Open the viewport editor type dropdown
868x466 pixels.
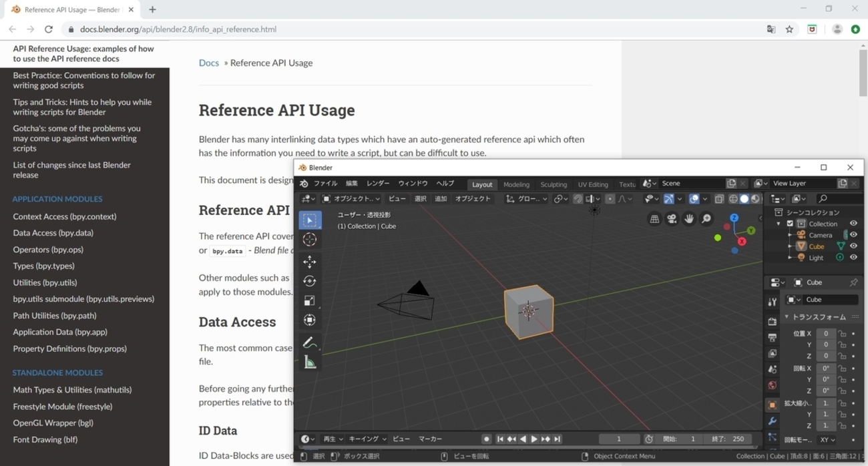[x=308, y=199]
